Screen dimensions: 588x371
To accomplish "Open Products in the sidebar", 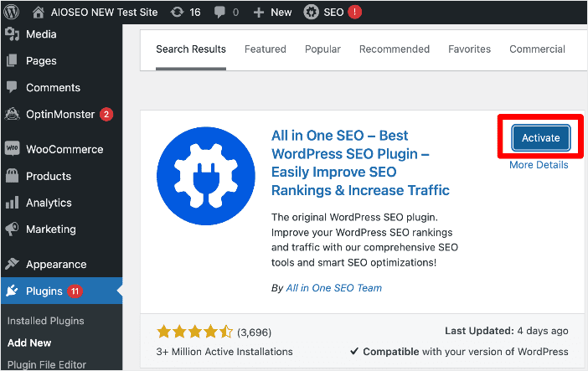I will coord(49,176).
